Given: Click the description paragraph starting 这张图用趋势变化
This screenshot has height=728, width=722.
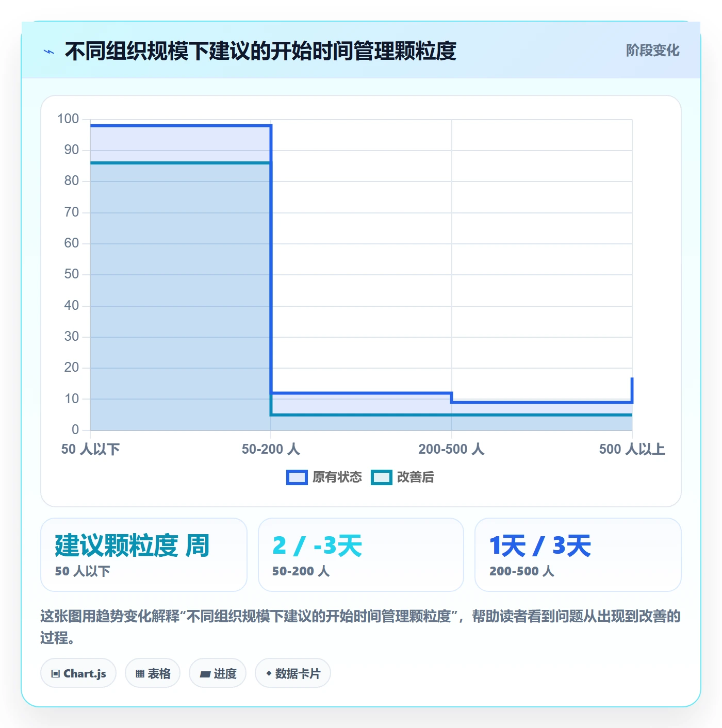Looking at the screenshot, I should click(x=360, y=627).
